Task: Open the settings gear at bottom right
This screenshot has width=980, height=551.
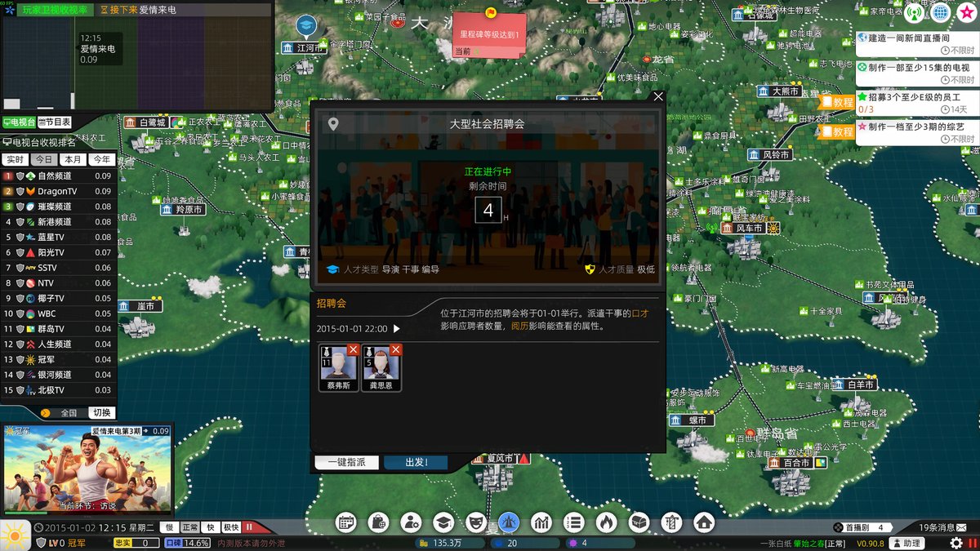Action: pos(955,543)
